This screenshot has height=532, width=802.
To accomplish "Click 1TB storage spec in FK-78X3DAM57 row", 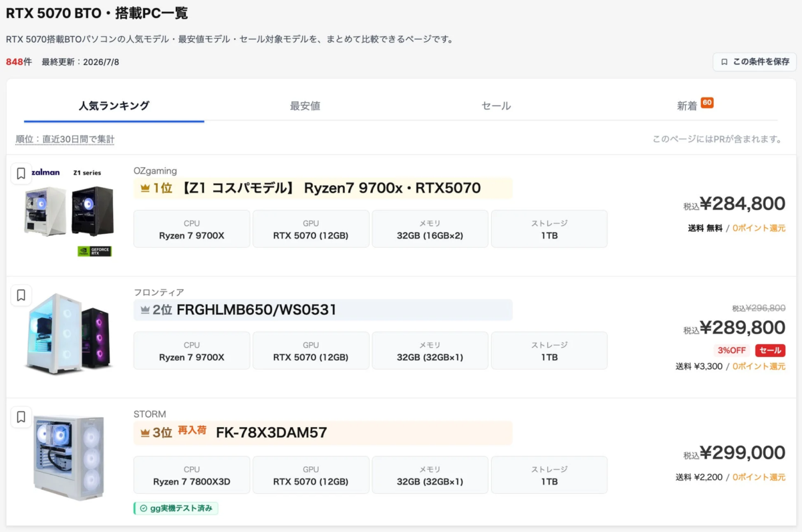I will click(x=549, y=475).
